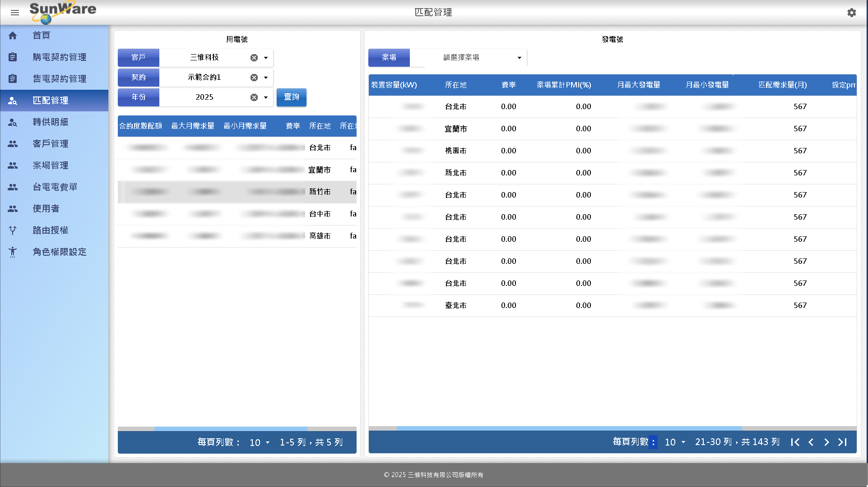Go to the first page of 發電號 table

click(795, 442)
